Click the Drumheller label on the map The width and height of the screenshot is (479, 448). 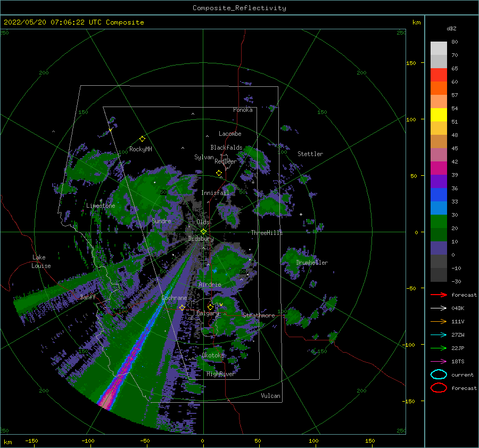tap(312, 263)
